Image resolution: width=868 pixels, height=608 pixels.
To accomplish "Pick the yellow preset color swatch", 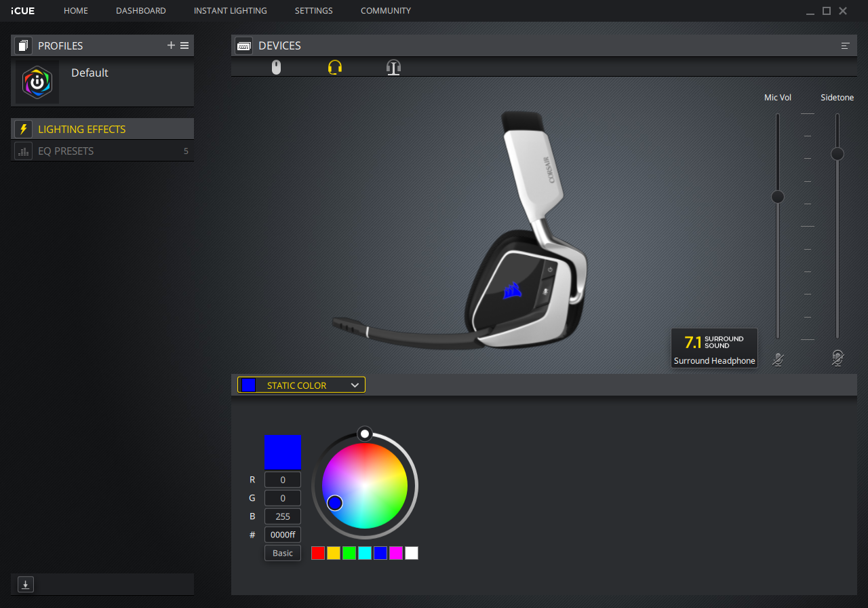I will pos(334,553).
